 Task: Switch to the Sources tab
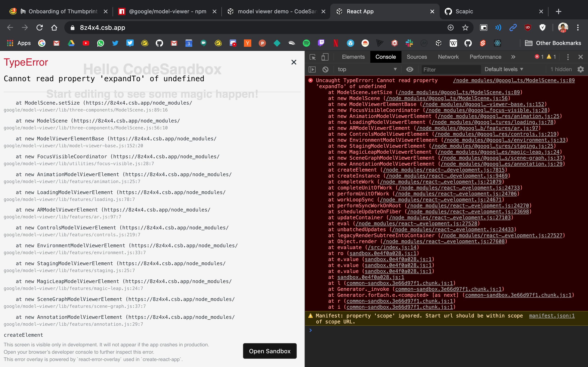[417, 57]
